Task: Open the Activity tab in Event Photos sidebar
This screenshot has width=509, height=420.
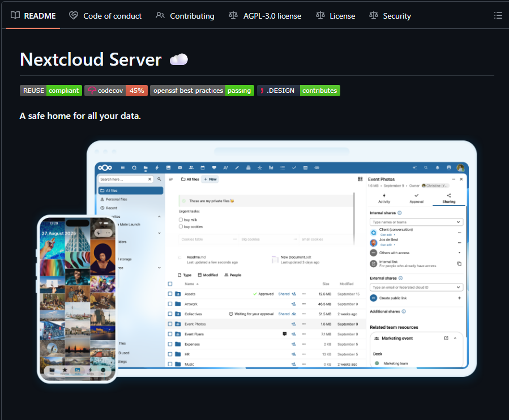Action: click(384, 198)
